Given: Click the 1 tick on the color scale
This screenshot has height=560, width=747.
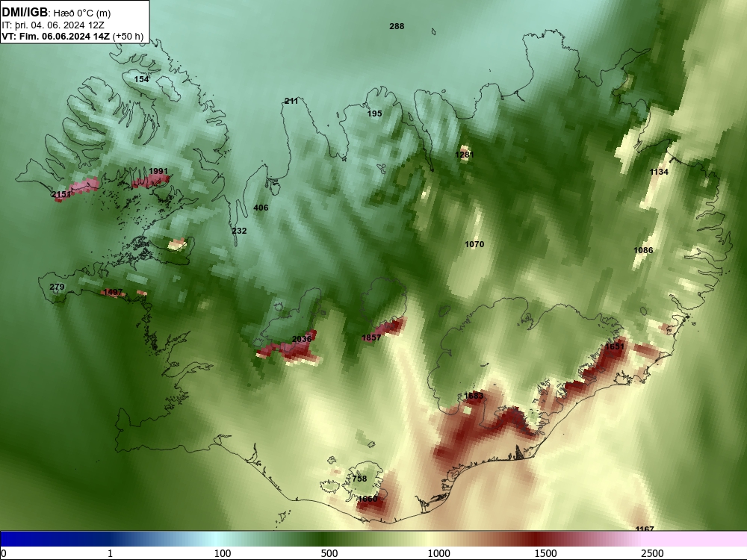Looking at the screenshot, I should pos(110,553).
